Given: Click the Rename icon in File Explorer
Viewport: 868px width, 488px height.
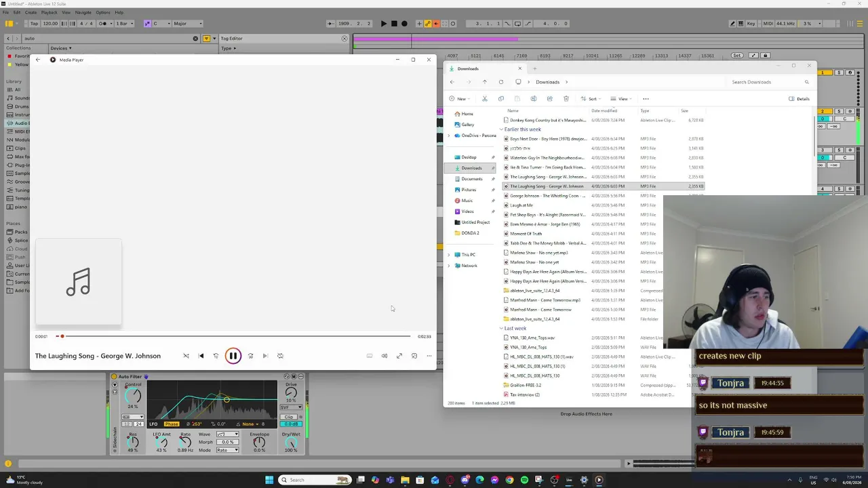Looking at the screenshot, I should tap(534, 99).
